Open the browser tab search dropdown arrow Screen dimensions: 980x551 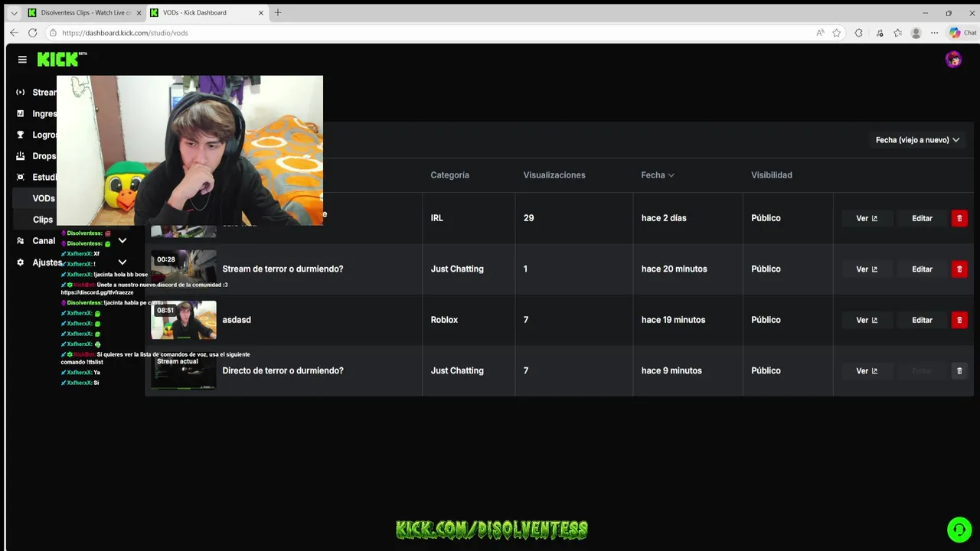(14, 13)
